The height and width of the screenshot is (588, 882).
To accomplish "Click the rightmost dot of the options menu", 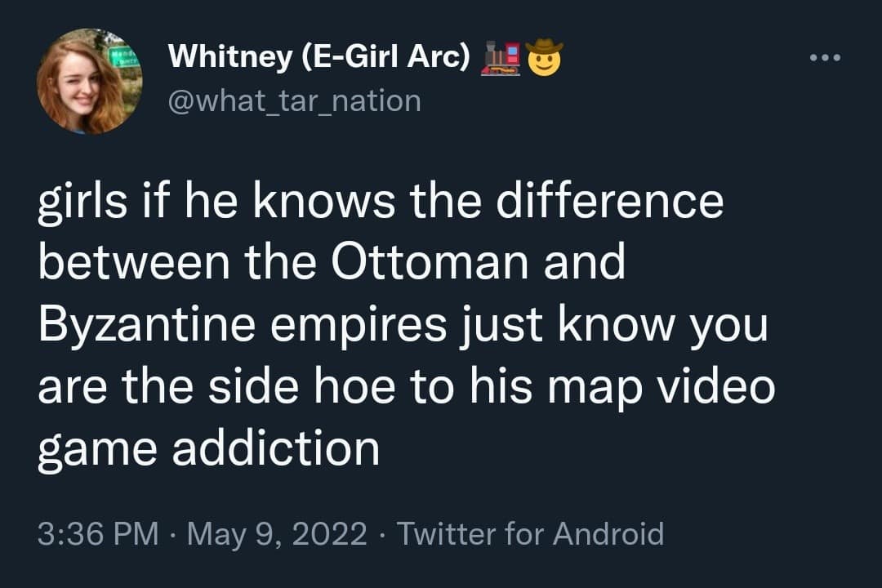I will click(x=835, y=56).
